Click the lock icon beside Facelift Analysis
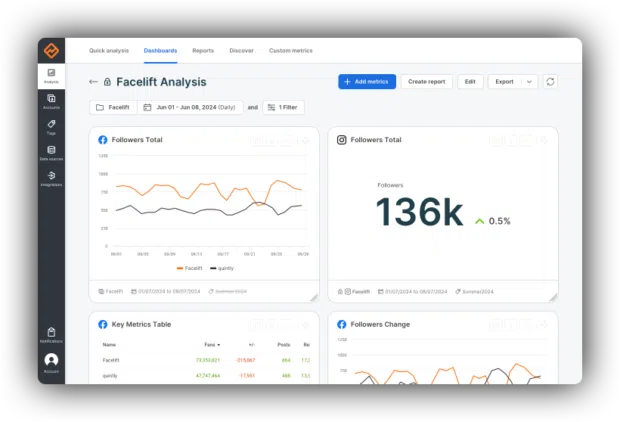 point(107,82)
